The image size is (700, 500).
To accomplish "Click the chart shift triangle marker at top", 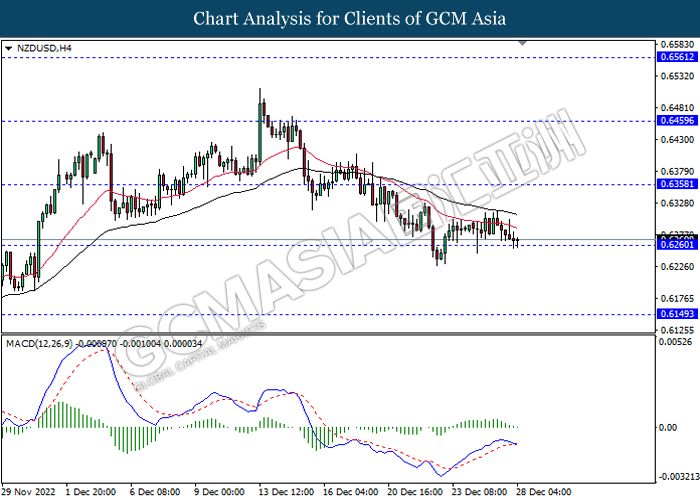I will click(x=522, y=43).
